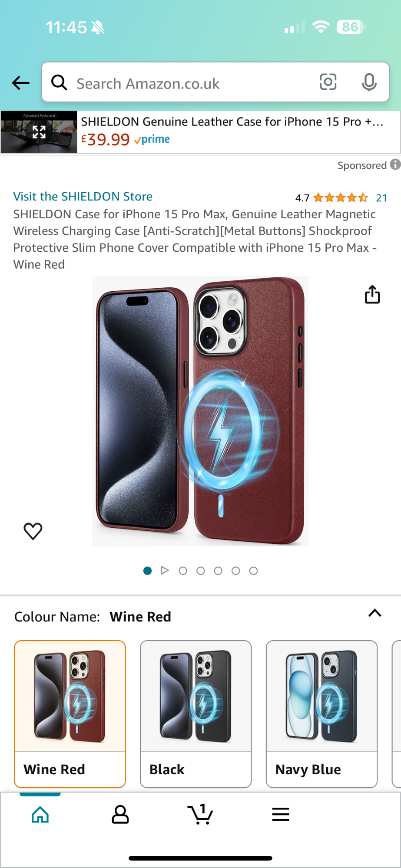The width and height of the screenshot is (401, 868).
Task: Expand sponsored video thumbnail fullscreen
Action: click(x=39, y=132)
